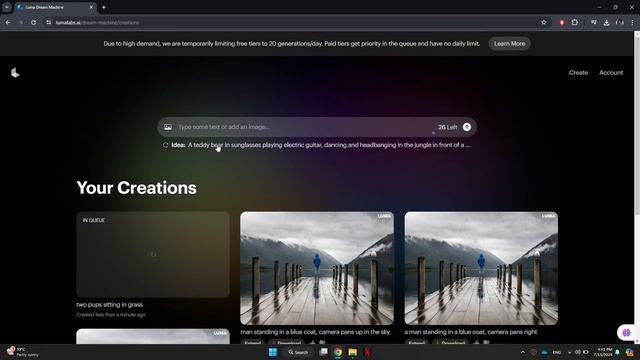
Task: Click the address bar URL
Action: 98,22
